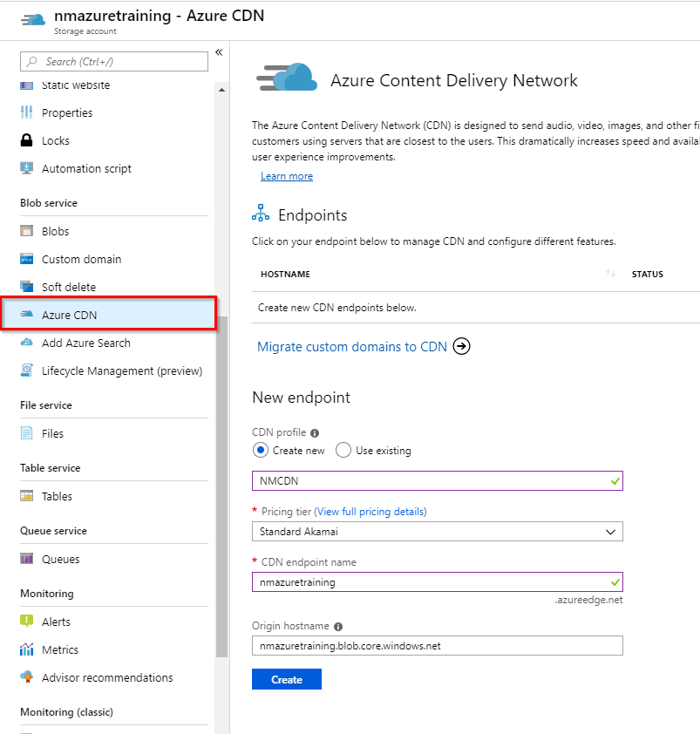The width and height of the screenshot is (700, 734).
Task: Open the Learn more link
Action: click(x=286, y=176)
